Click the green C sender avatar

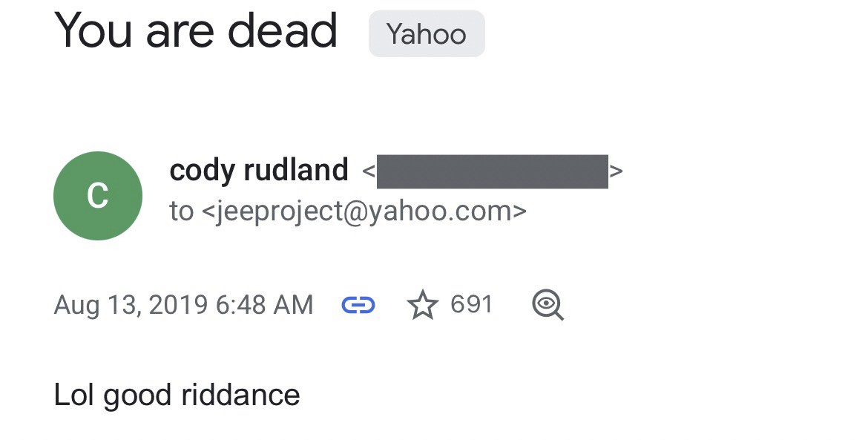coord(98,196)
